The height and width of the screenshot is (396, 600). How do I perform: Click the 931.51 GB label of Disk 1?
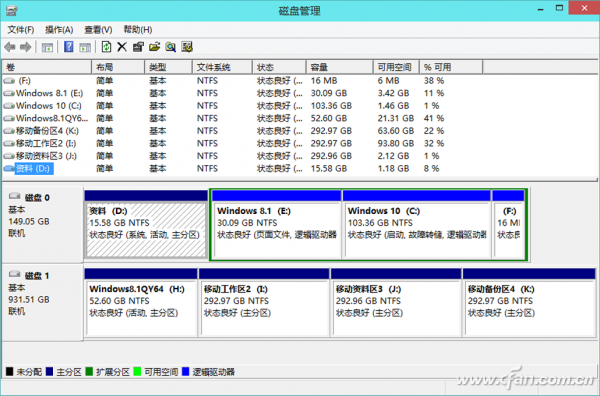click(x=29, y=300)
